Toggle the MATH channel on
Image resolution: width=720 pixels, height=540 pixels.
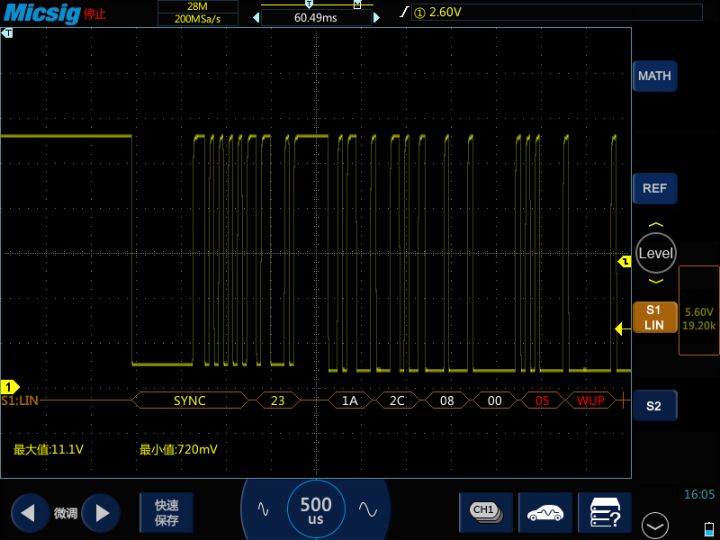click(x=654, y=76)
